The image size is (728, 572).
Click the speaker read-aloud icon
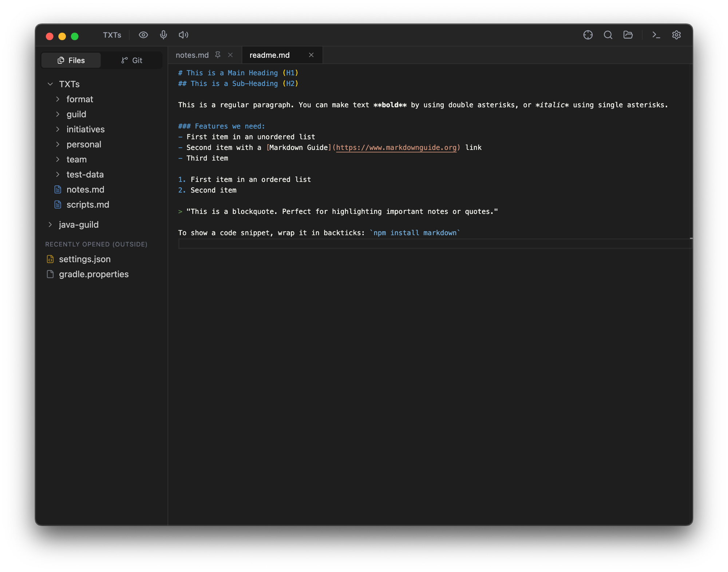pyautogui.click(x=183, y=35)
